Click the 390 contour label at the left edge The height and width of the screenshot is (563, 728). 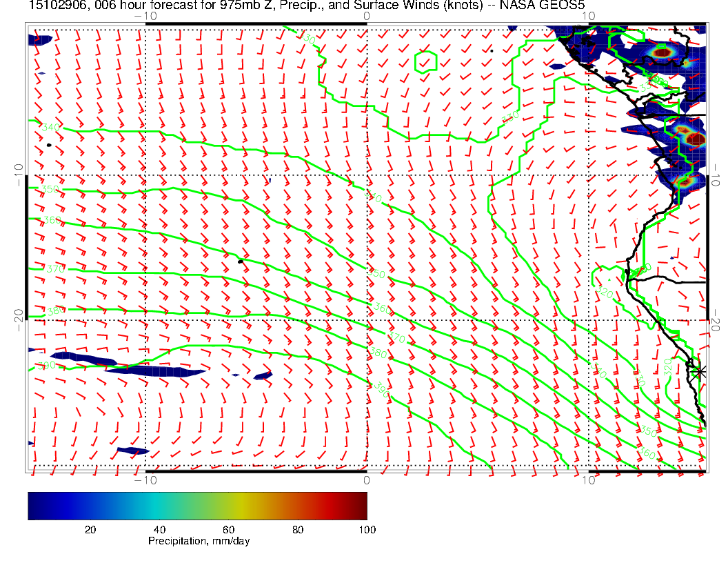click(x=47, y=365)
